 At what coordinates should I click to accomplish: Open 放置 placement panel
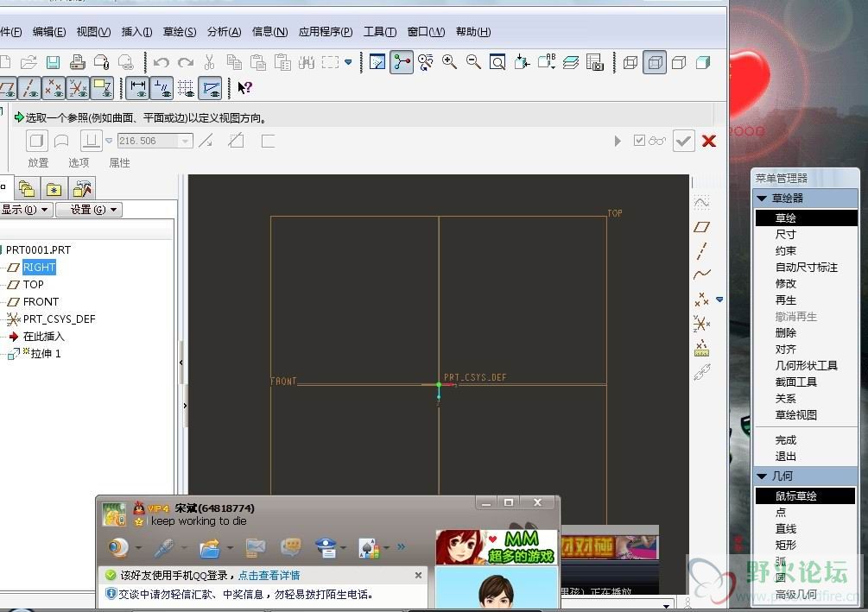coord(38,162)
